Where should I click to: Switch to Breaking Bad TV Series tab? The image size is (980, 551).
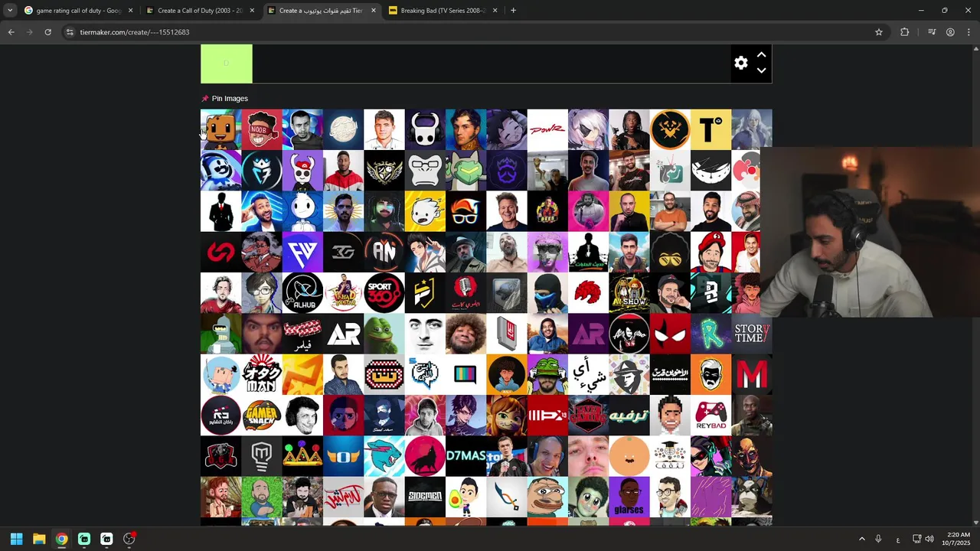[443, 11]
